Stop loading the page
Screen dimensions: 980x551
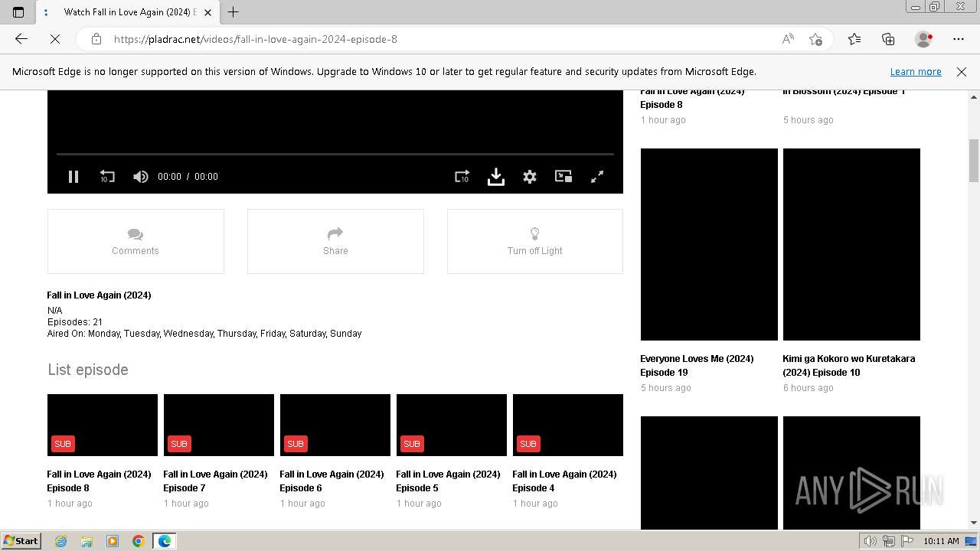pos(55,39)
